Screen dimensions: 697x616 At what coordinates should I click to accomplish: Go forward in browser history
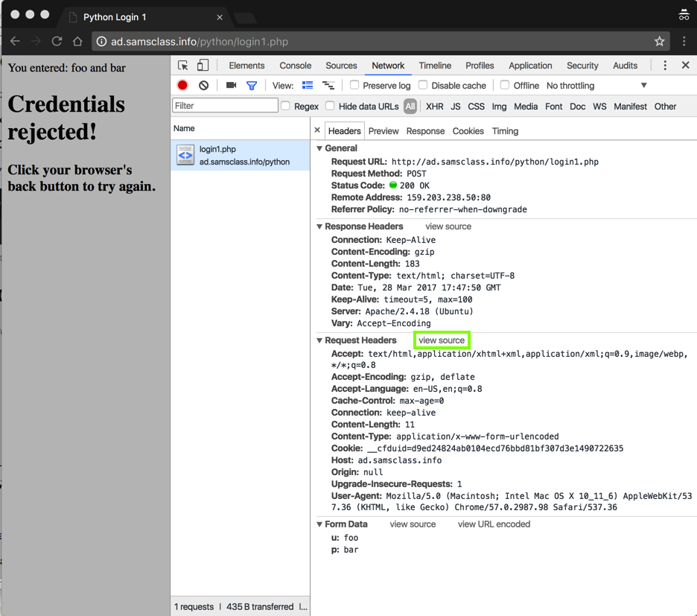36,42
